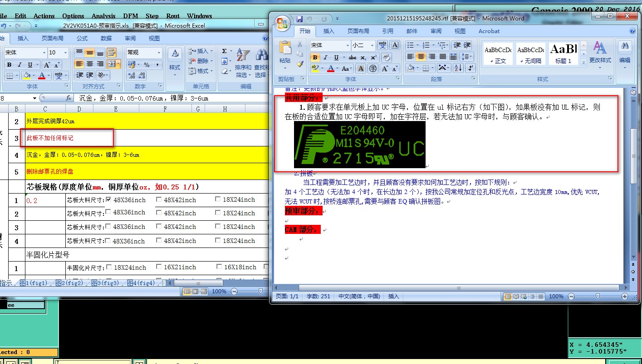
Task: Switch to Word Acrobat tab
Action: coord(489,31)
